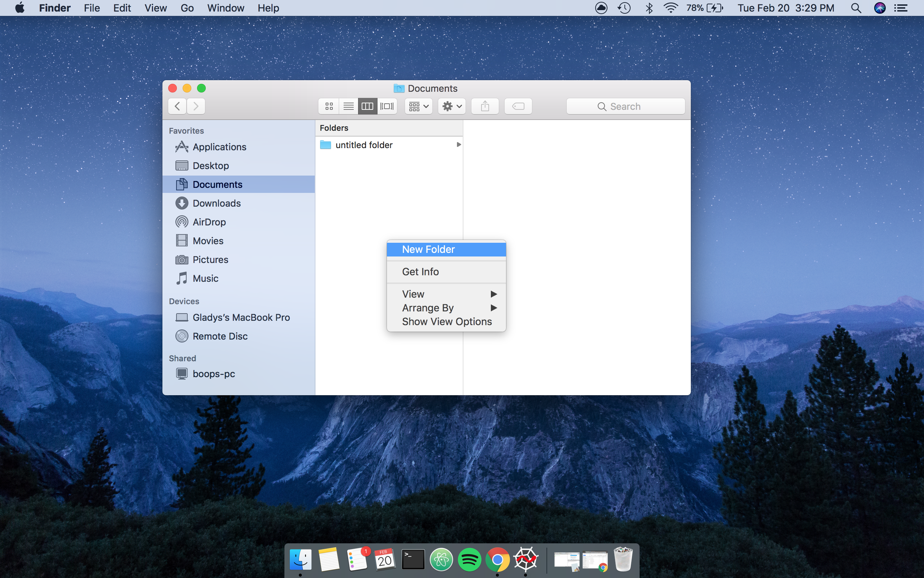Click the Finder search field
Image resolution: width=924 pixels, height=578 pixels.
tap(626, 106)
